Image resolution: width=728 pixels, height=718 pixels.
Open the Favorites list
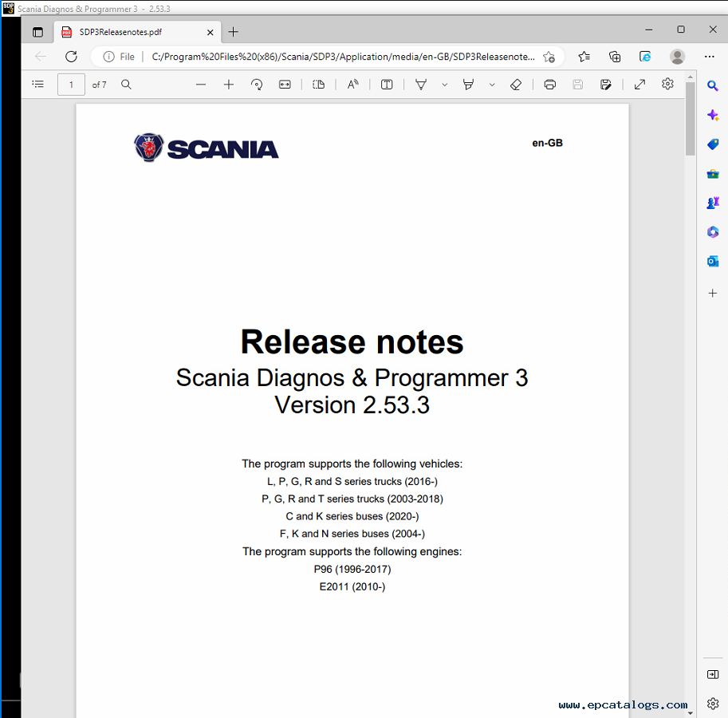[x=584, y=57]
